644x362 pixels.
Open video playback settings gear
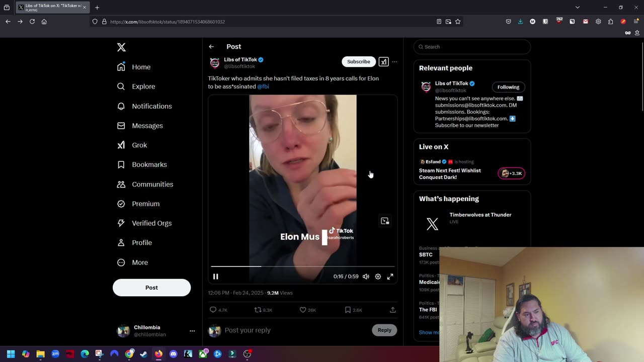pos(378,277)
